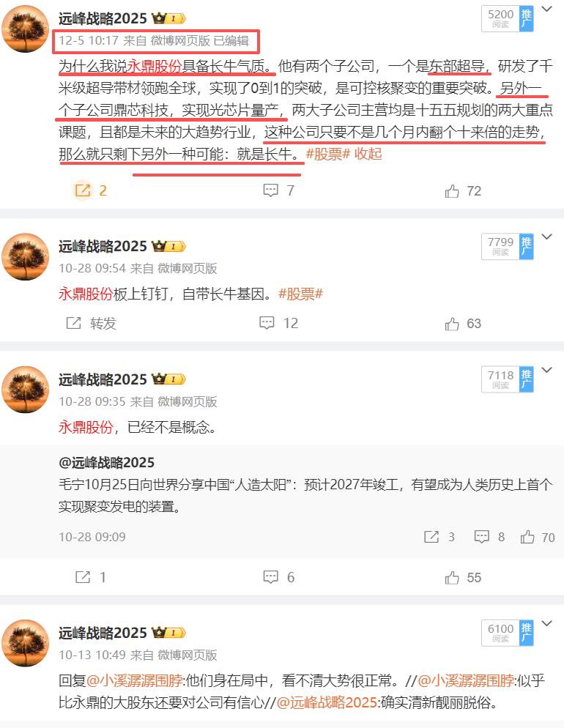Open the #股票# hashtag in the second post
The image size is (564, 728).
pyautogui.click(x=300, y=294)
